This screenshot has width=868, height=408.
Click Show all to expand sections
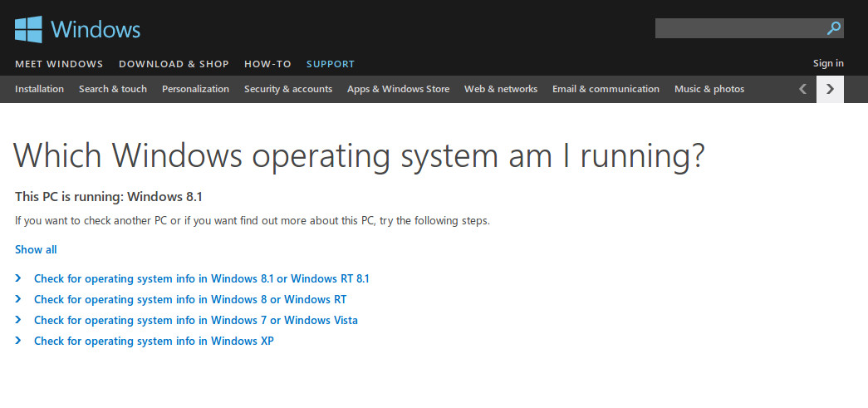click(36, 249)
